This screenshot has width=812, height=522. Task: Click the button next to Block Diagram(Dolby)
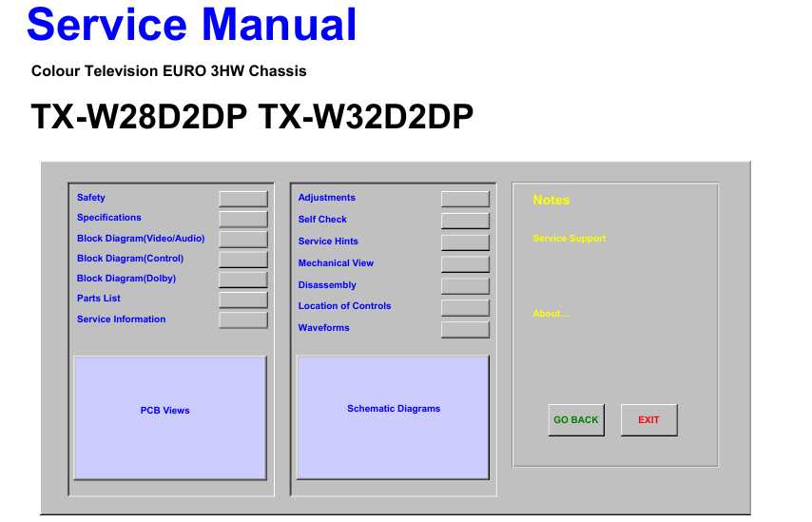[x=242, y=280]
